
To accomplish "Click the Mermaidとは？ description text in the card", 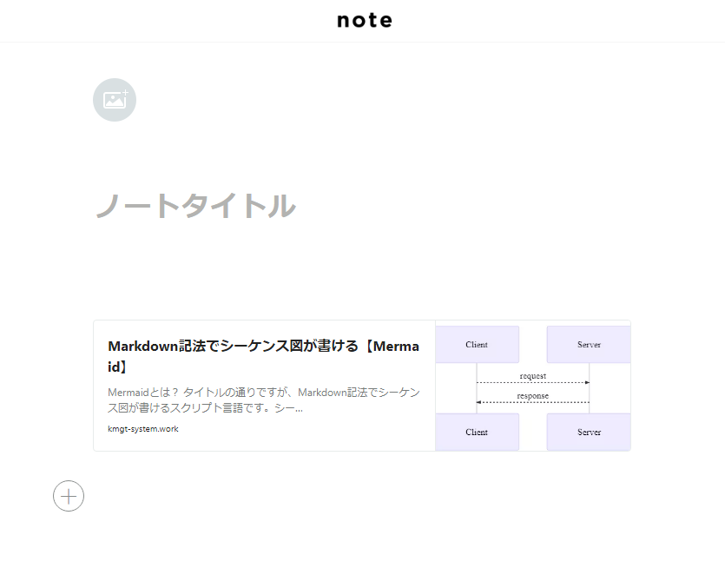I will pyautogui.click(x=264, y=400).
